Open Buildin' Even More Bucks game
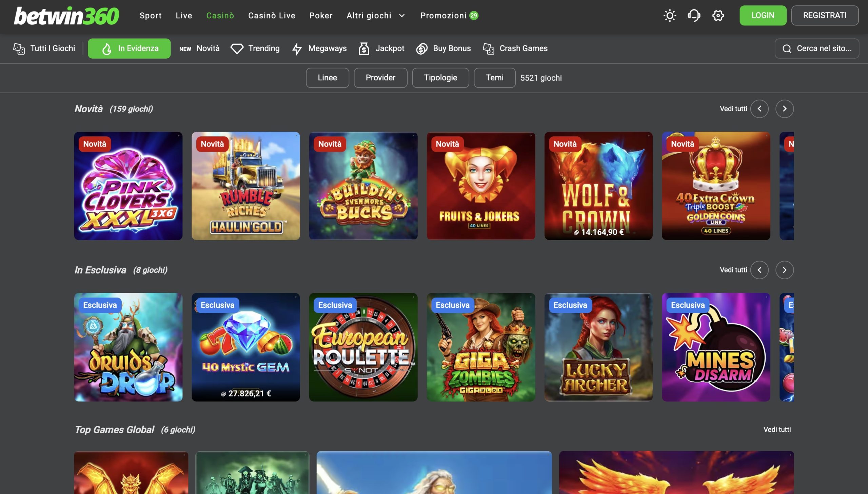This screenshot has height=494, width=868. coord(363,186)
